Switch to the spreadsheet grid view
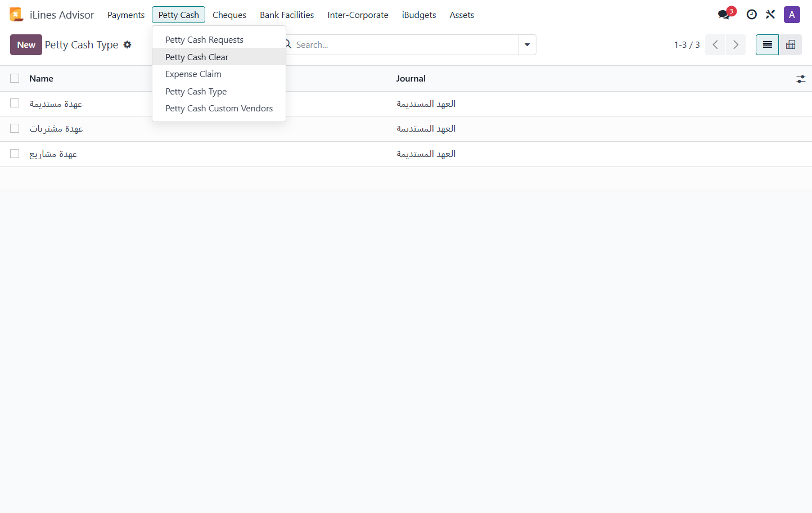Screen dimensions: 812x513 coord(791,45)
